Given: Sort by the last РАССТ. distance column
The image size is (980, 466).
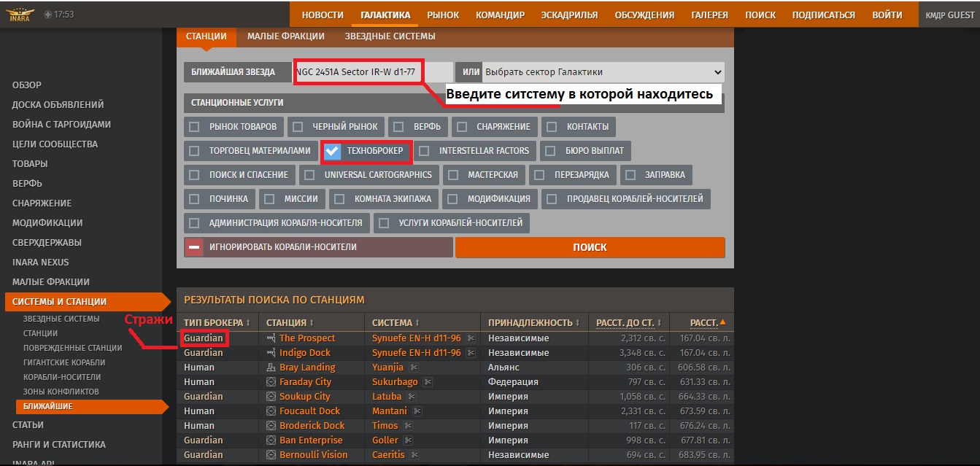Looking at the screenshot, I should [x=708, y=322].
